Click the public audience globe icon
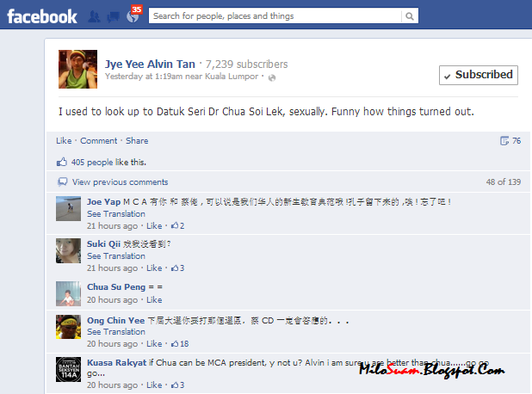 pyautogui.click(x=272, y=78)
